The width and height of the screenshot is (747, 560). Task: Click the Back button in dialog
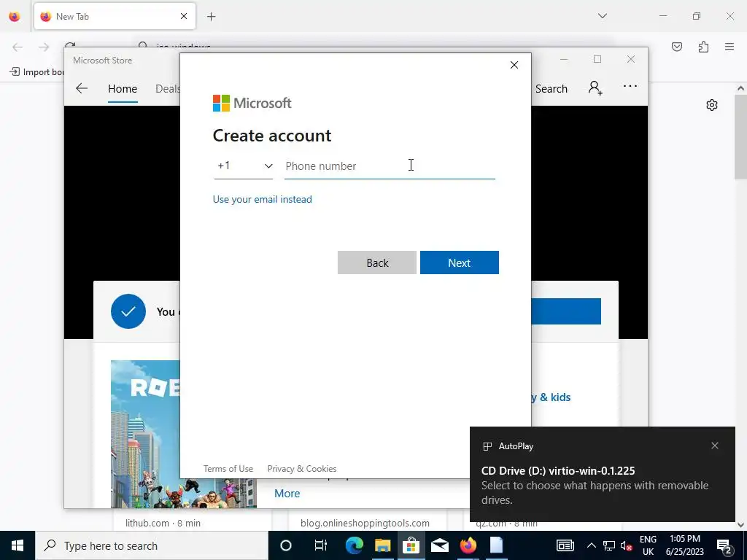(377, 262)
